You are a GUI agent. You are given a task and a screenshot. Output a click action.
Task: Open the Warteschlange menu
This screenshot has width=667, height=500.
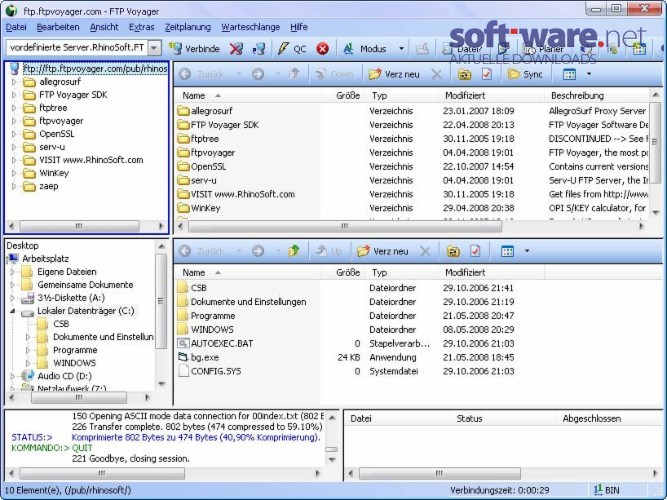(251, 27)
